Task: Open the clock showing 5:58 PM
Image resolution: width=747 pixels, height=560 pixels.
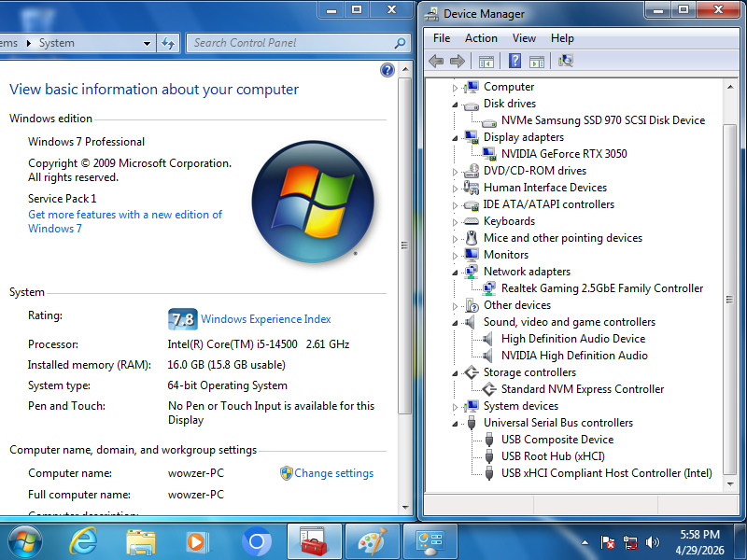Action: (699, 542)
